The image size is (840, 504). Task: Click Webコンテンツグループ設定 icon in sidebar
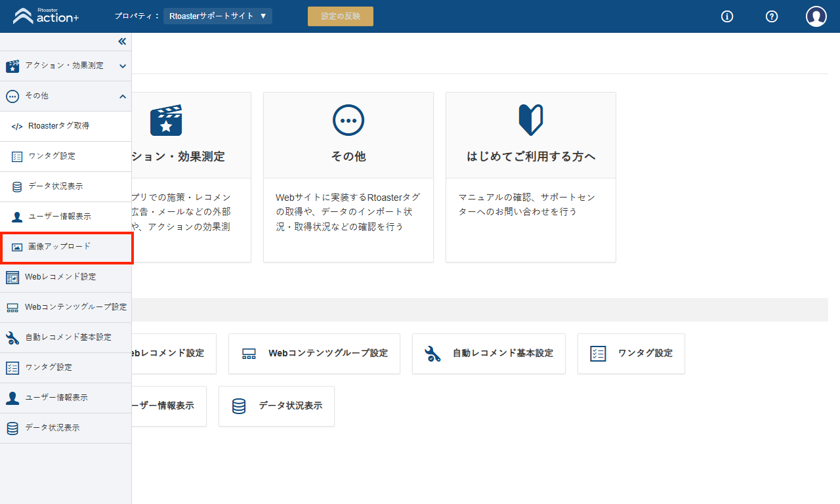pyautogui.click(x=12, y=307)
